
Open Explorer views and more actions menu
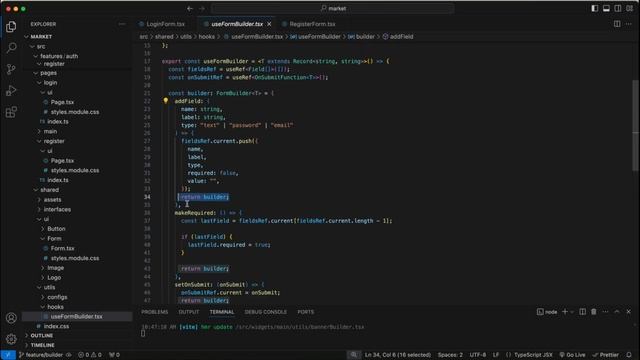[x=122, y=24]
